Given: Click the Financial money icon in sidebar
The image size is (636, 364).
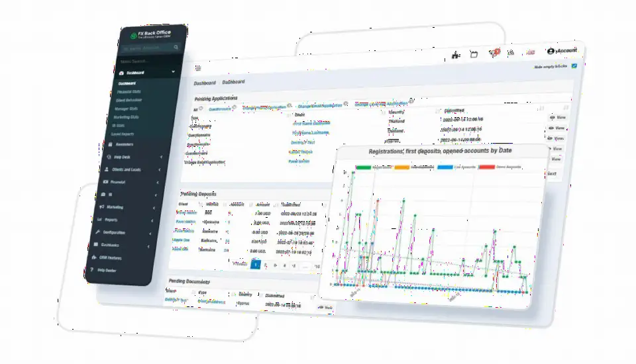Looking at the screenshot, I should point(105,181).
